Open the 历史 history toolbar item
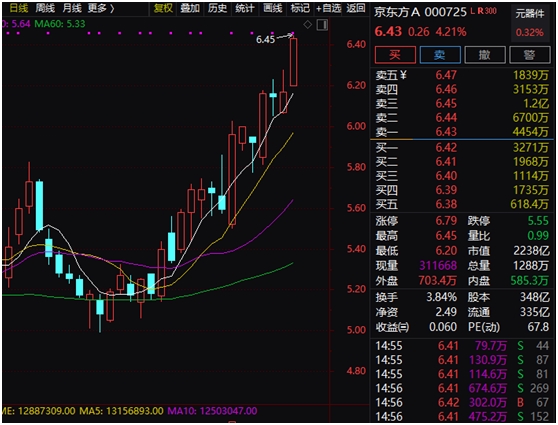This screenshot has height=425, width=558. pyautogui.click(x=217, y=8)
